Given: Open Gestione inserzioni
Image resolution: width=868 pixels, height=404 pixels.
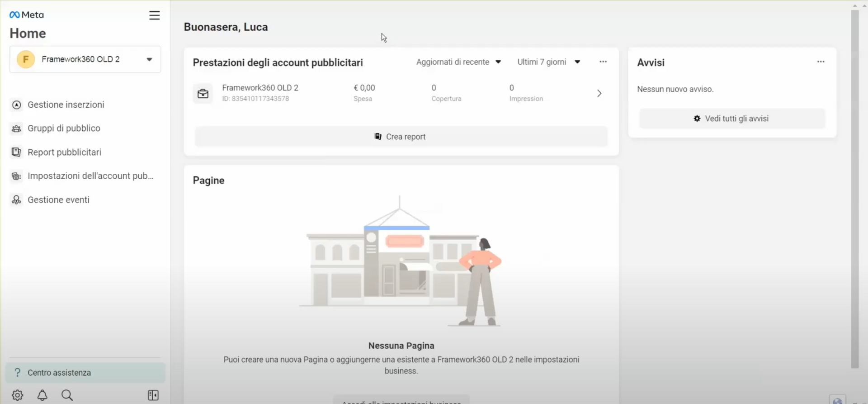Looking at the screenshot, I should pos(66,105).
